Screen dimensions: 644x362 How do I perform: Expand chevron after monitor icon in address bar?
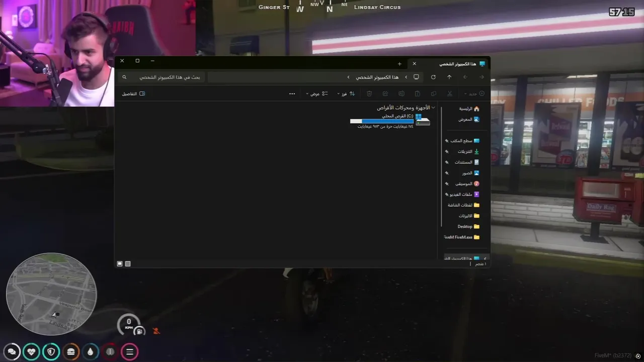click(x=406, y=77)
